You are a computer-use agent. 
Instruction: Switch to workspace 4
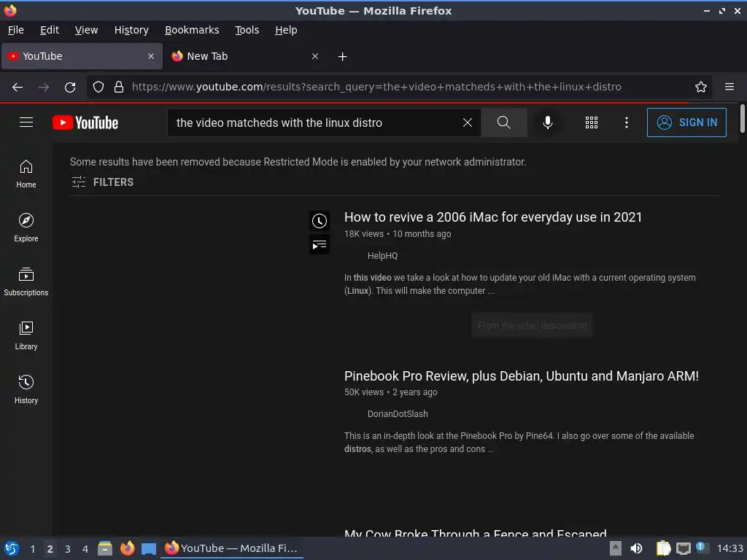coord(85,549)
